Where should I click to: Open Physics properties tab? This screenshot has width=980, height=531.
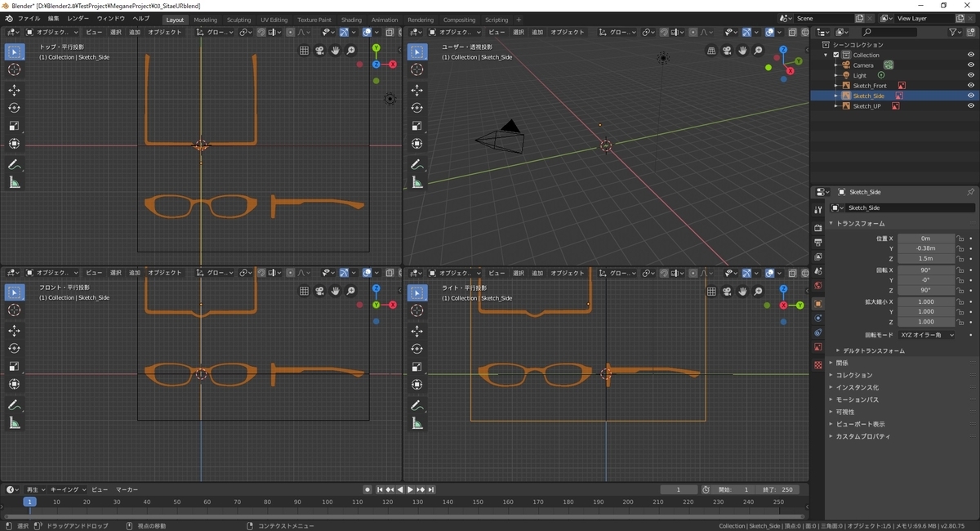818,318
